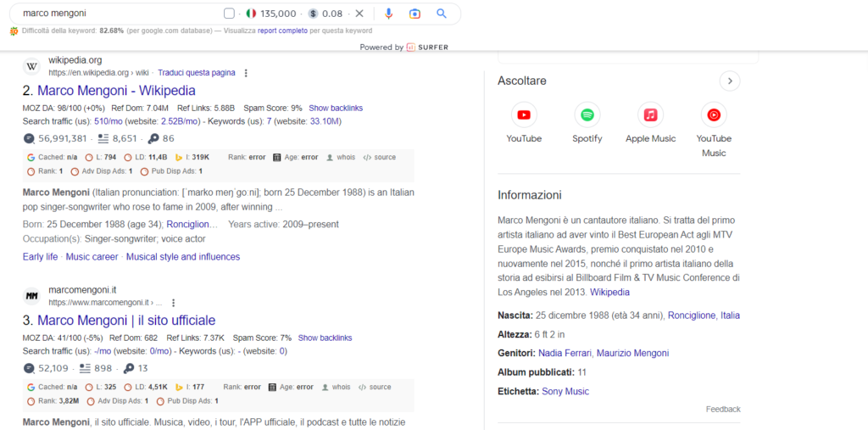View source for marcomengoni.it result

[x=375, y=388]
